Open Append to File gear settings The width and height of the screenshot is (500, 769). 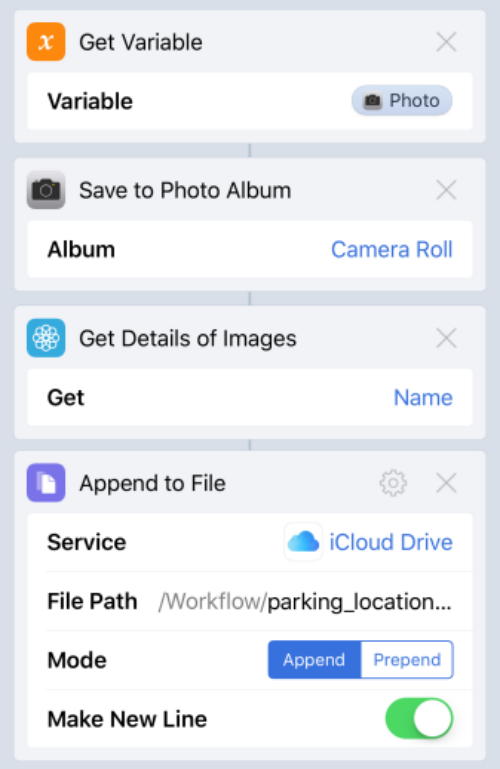(x=393, y=483)
